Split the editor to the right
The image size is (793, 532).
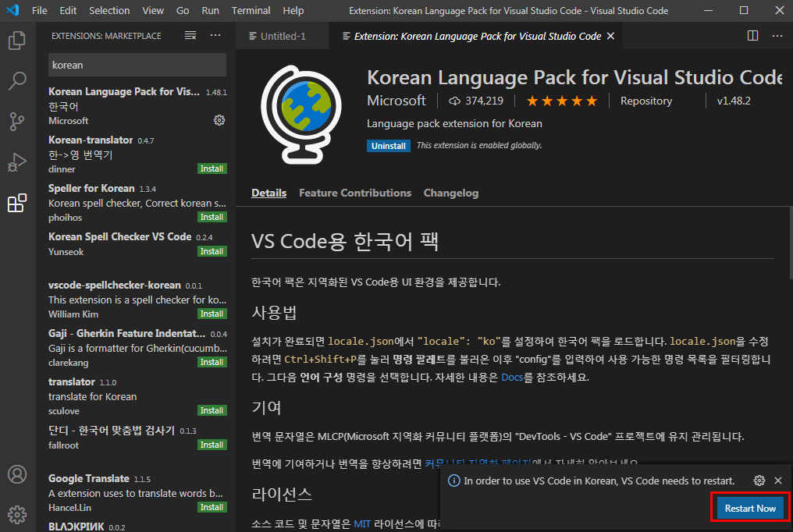pos(752,35)
